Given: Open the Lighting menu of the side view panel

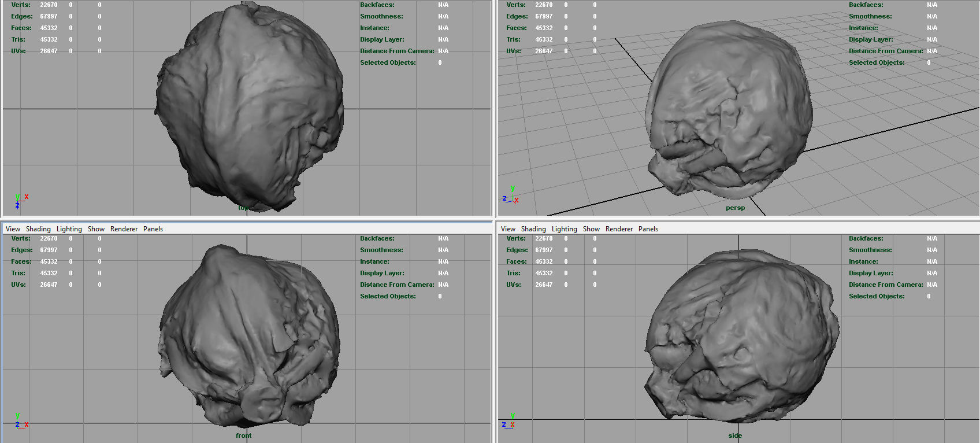Looking at the screenshot, I should click(x=565, y=229).
